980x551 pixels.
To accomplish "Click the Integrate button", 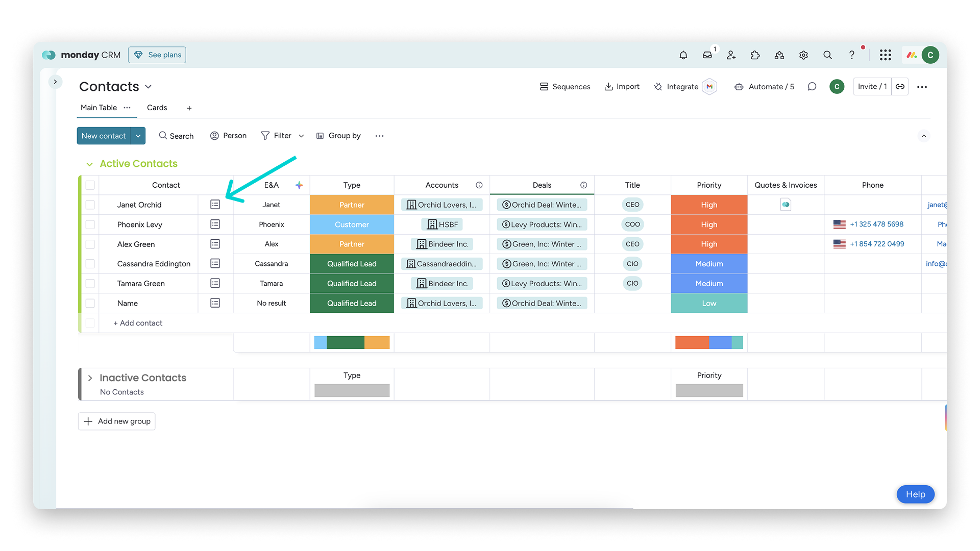I will [x=676, y=87].
